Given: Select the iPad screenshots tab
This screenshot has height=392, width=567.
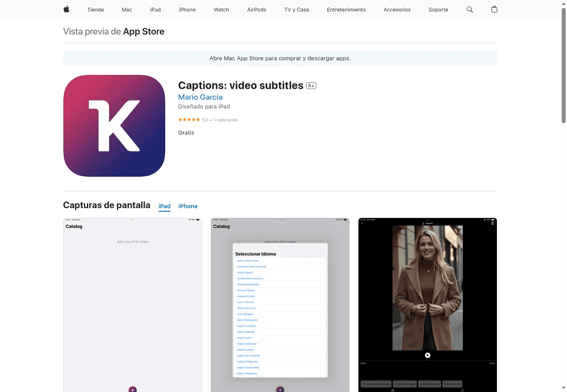Looking at the screenshot, I should click(x=164, y=206).
